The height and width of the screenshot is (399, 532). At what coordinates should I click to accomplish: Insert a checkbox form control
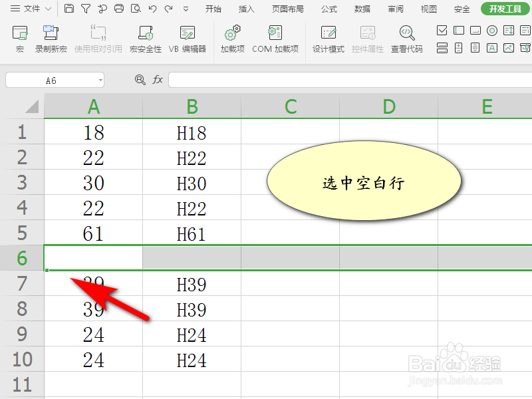[442, 30]
